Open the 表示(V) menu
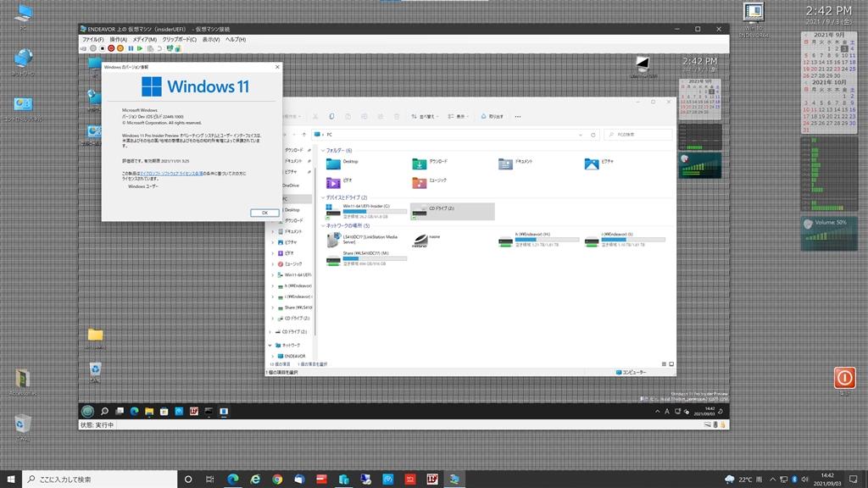The width and height of the screenshot is (868, 488). pyautogui.click(x=211, y=39)
